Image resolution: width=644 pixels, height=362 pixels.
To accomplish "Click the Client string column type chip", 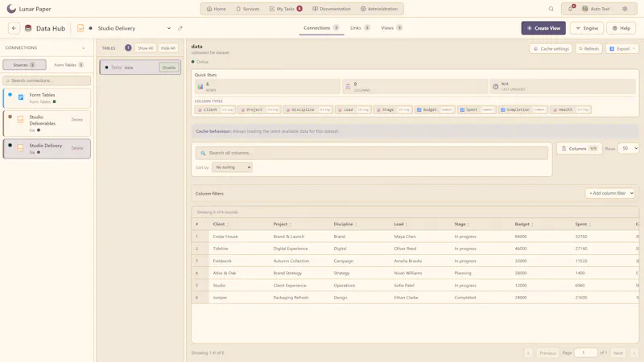I will coord(215,109).
